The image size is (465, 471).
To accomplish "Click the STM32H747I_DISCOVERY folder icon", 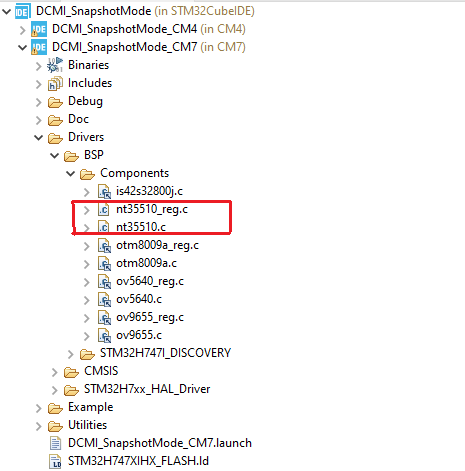I will click(87, 354).
